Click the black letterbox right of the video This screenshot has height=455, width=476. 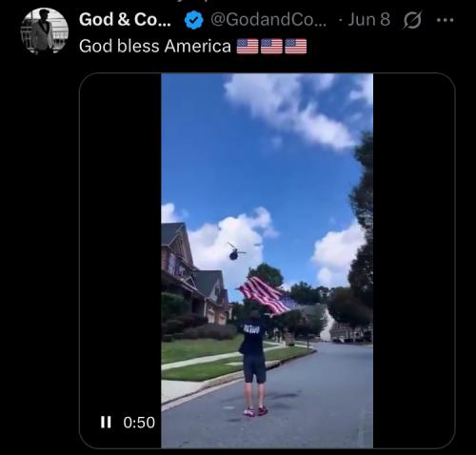coord(414,260)
